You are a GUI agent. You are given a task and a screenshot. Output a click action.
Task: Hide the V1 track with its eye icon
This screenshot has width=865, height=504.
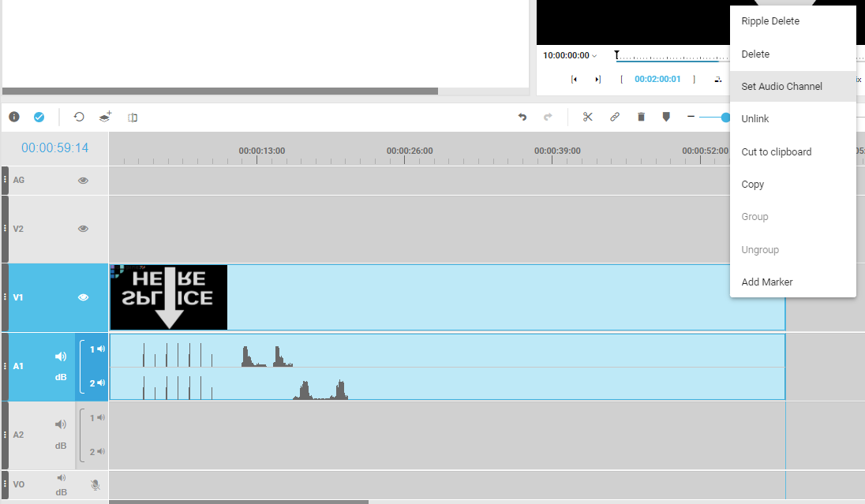coord(83,297)
